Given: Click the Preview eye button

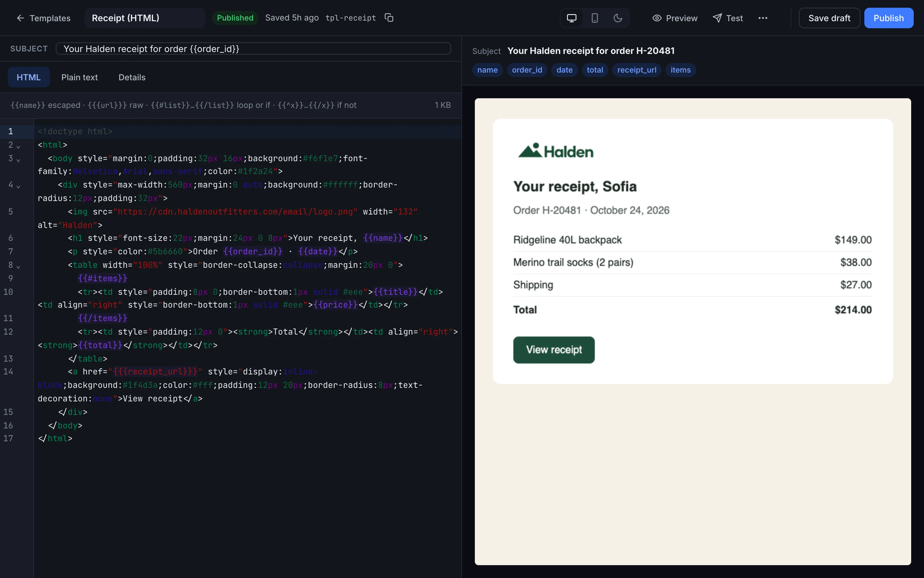Looking at the screenshot, I should point(675,18).
